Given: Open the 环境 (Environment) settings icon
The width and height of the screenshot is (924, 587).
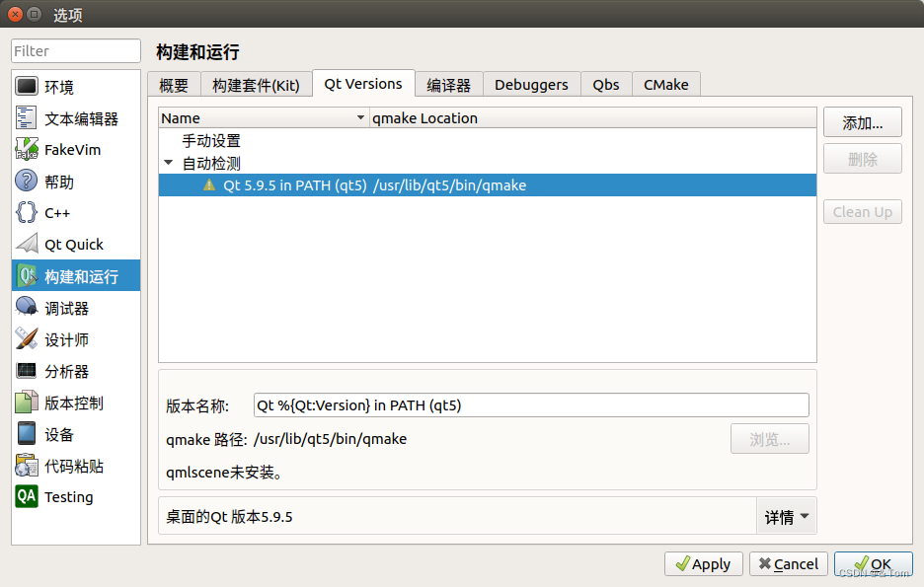Looking at the screenshot, I should (27, 87).
